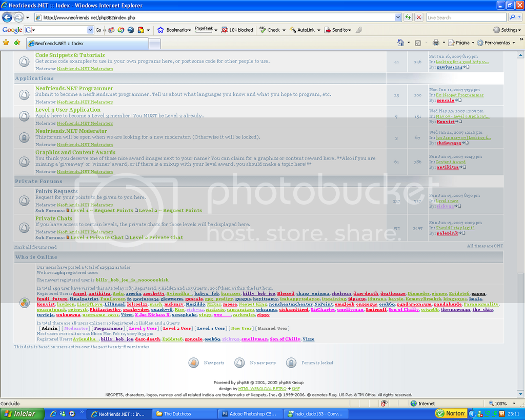Open the Iniciar start button
Screen dimensions: 525x420
coord(21,414)
